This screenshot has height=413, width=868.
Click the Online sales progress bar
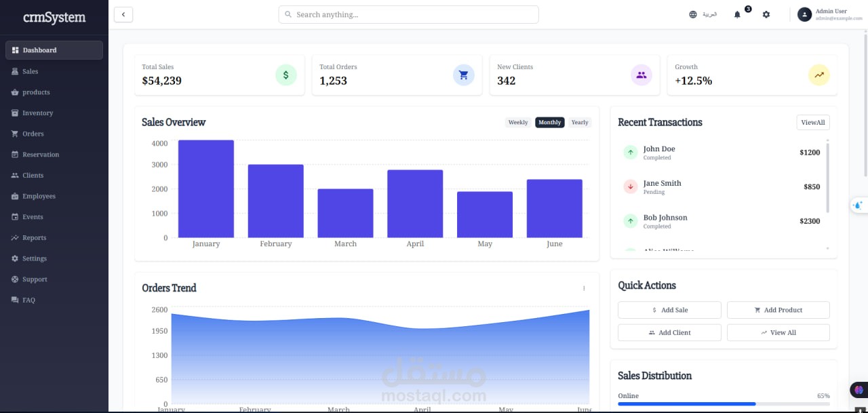(724, 404)
